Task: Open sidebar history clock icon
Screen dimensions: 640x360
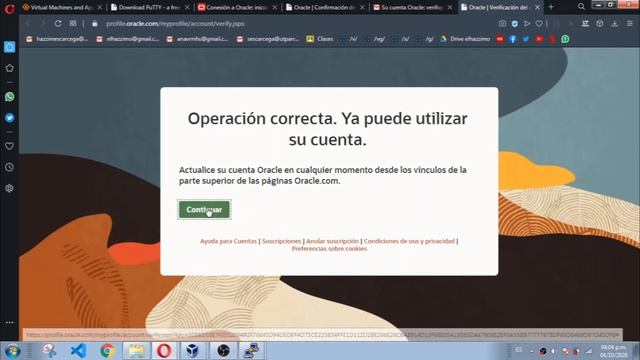Action: pos(9,167)
